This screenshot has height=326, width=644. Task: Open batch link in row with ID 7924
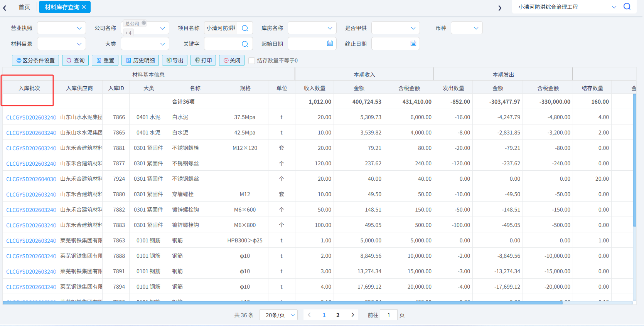31,179
